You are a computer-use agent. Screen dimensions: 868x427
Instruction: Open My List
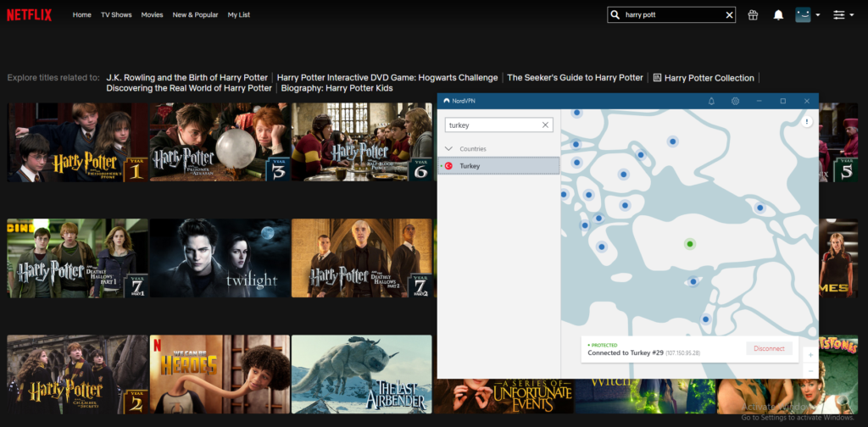tap(238, 15)
